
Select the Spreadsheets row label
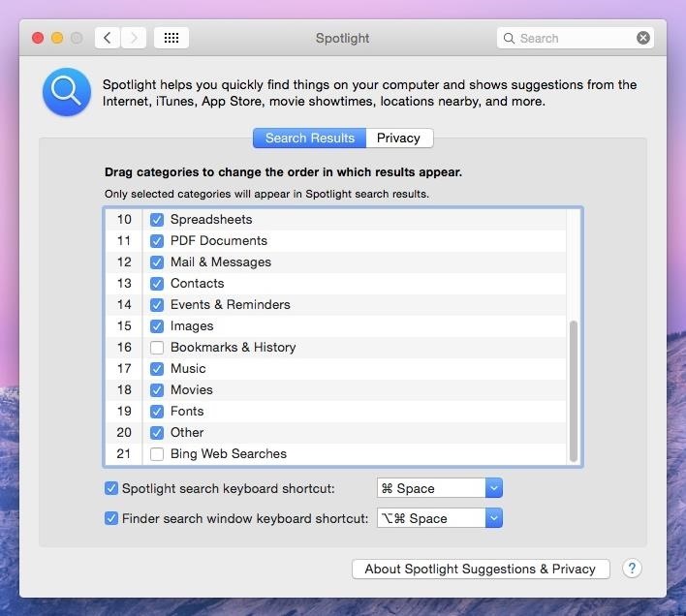tap(211, 220)
